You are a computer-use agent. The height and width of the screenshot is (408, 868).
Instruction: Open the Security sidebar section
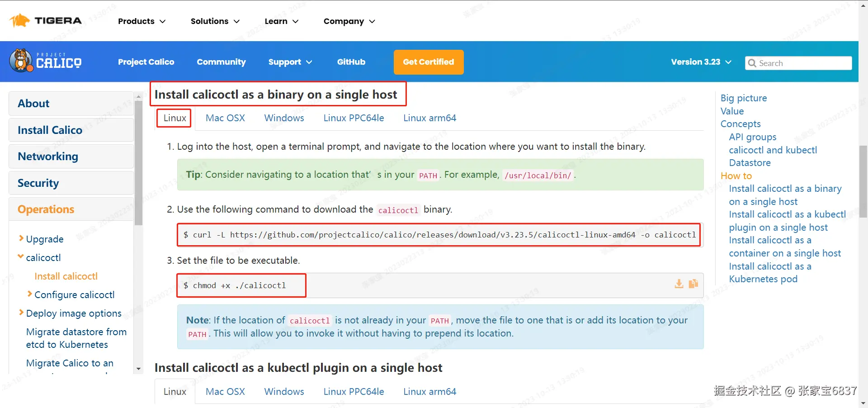(x=71, y=183)
